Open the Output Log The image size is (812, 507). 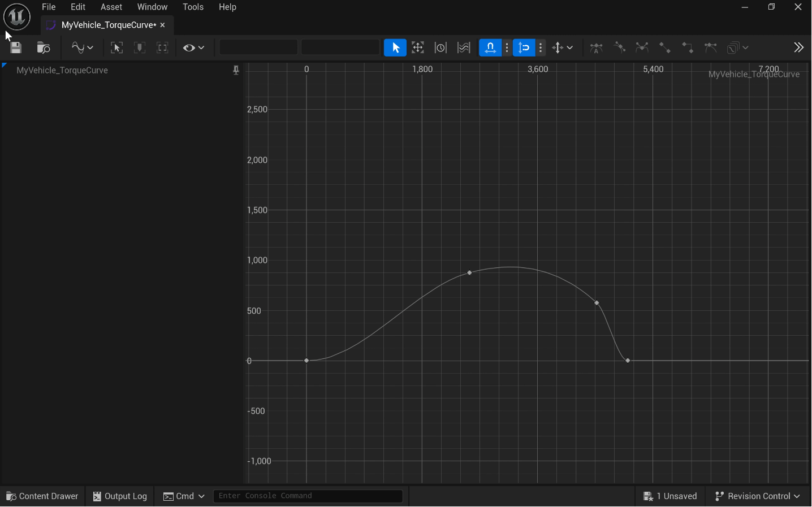pos(120,496)
